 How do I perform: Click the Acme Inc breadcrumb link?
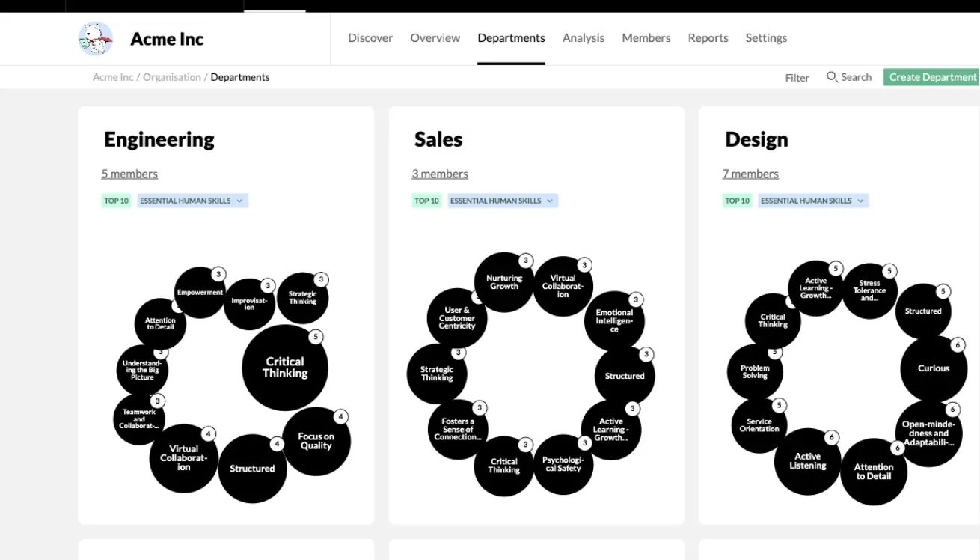[113, 77]
